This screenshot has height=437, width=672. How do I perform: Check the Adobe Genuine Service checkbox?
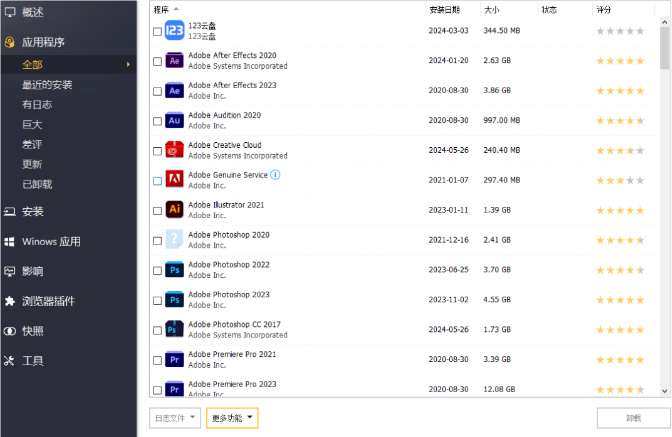pyautogui.click(x=157, y=181)
